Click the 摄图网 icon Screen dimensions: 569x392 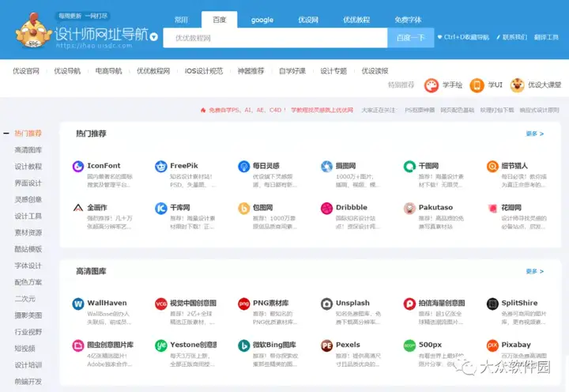326,166
